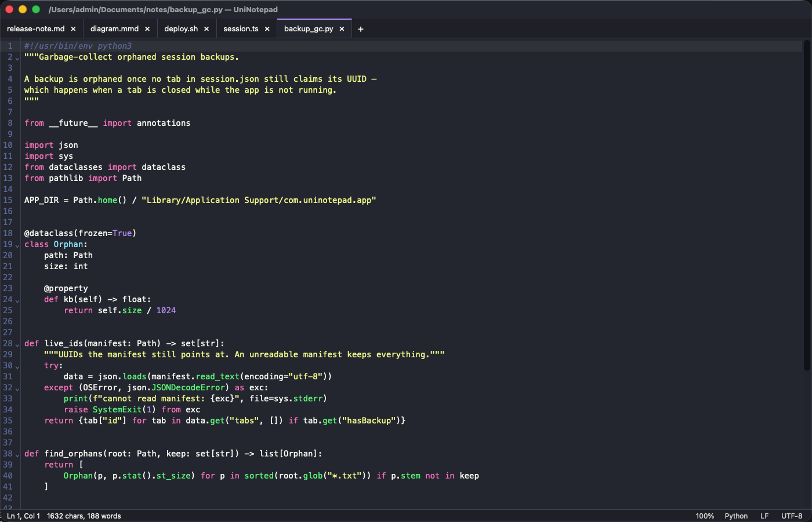Change the LF line ending setting
812x522 pixels.
[x=764, y=516]
